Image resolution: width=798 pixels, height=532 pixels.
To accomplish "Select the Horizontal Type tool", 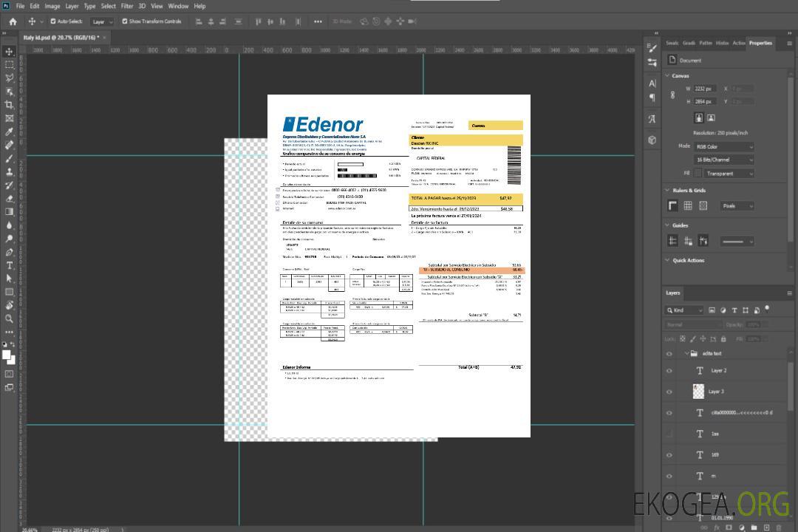I will (9, 265).
